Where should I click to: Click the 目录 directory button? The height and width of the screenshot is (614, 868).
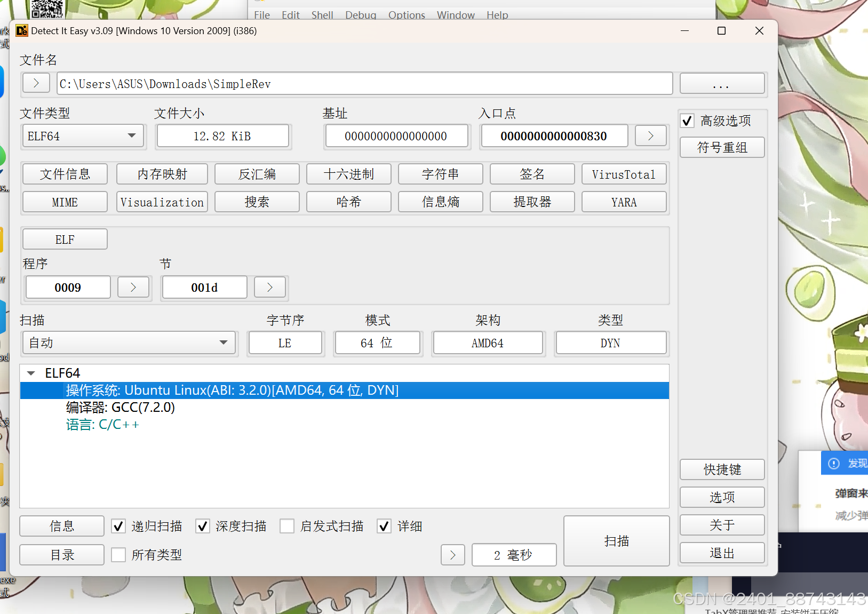62,555
